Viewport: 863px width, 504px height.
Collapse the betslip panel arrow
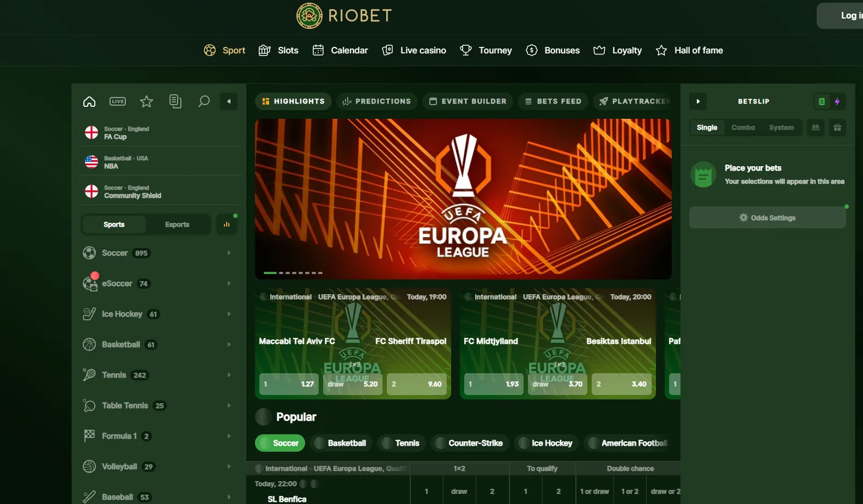(x=698, y=101)
